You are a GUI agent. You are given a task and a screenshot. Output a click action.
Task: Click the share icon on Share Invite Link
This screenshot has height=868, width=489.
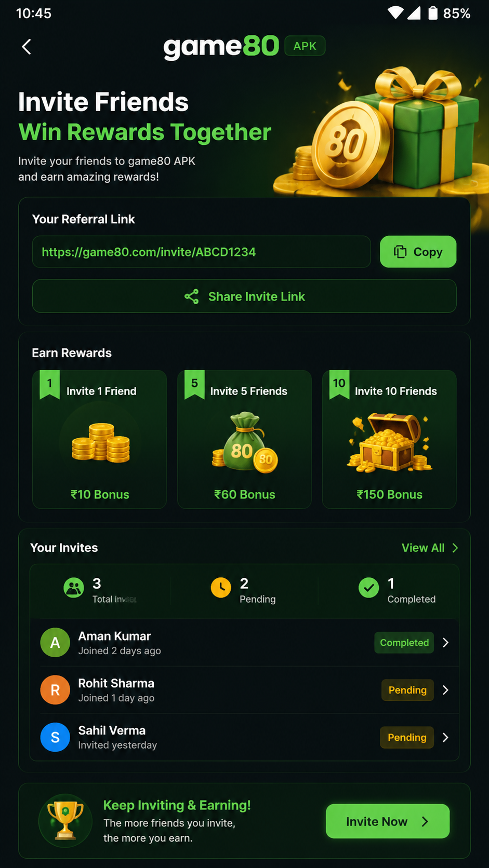pyautogui.click(x=191, y=296)
